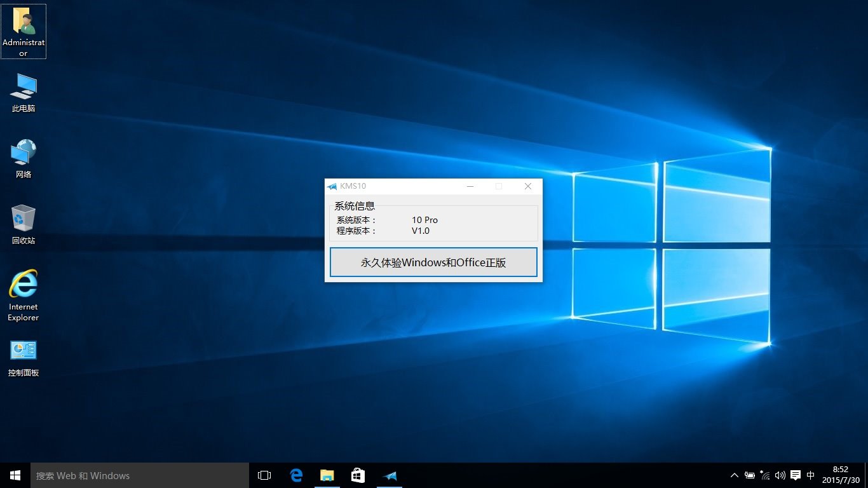Click the battery power tray icon
Viewport: 868px width, 488px height.
click(750, 475)
